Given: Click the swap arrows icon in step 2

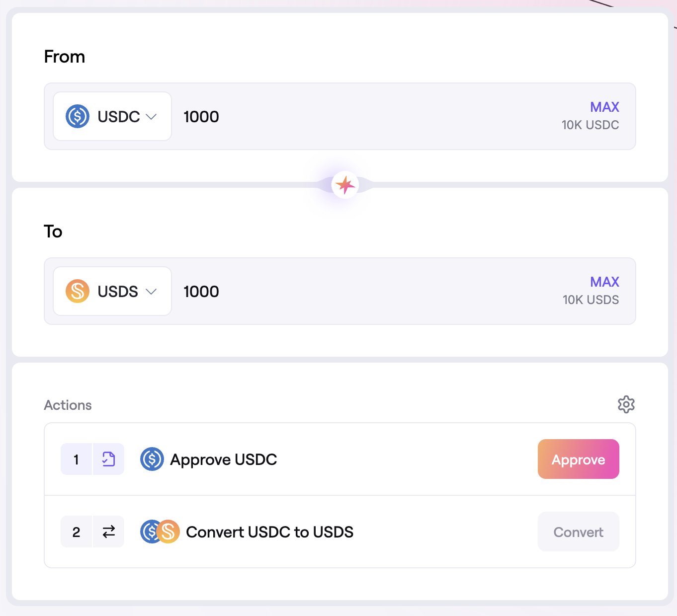Looking at the screenshot, I should click(108, 532).
